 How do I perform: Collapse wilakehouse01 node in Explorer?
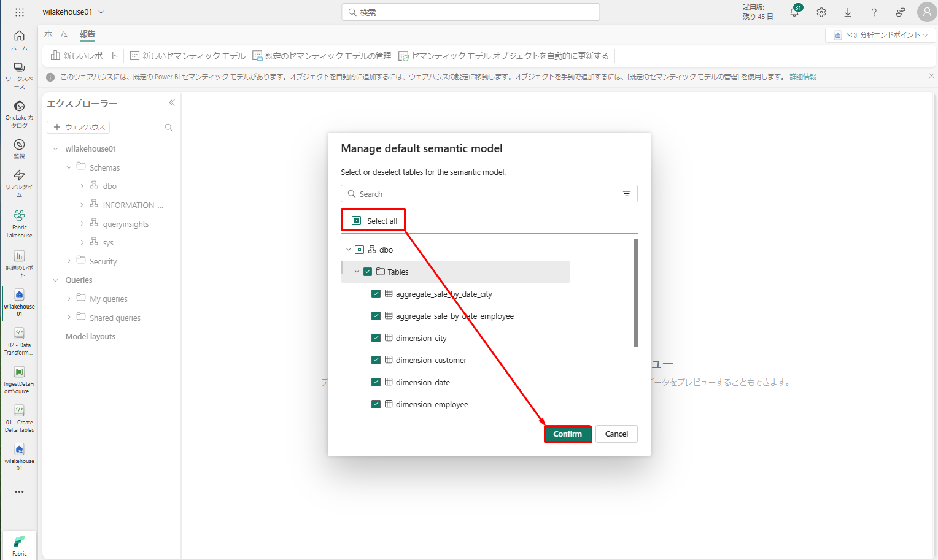[x=55, y=149]
